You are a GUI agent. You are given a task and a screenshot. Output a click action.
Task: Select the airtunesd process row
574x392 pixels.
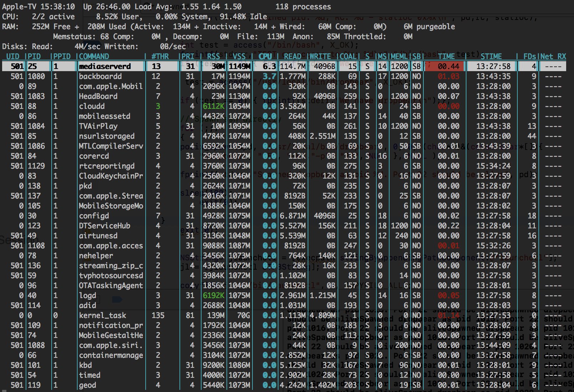coord(284,235)
